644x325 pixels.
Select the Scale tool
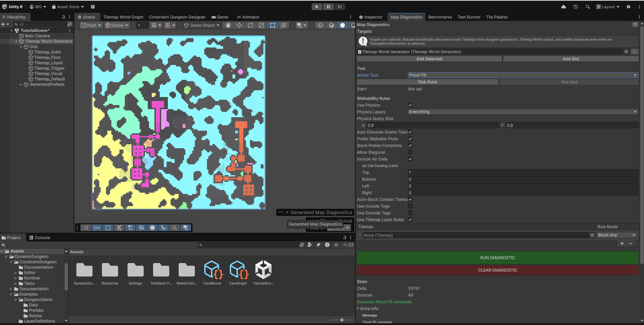click(261, 25)
